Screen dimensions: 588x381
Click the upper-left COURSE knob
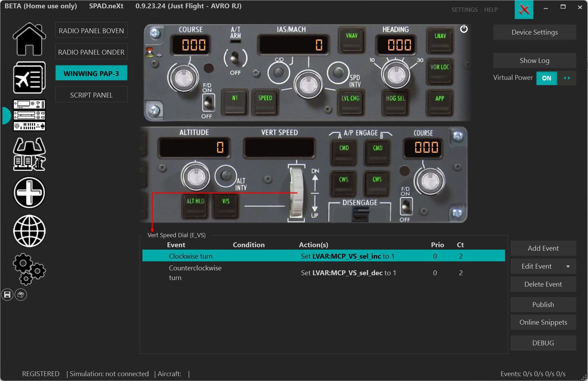point(183,78)
